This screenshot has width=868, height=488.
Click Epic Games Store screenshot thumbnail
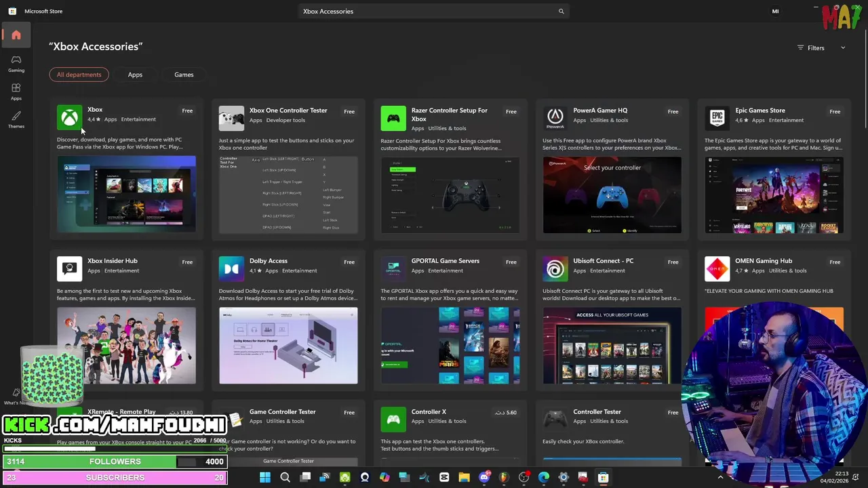click(x=774, y=195)
